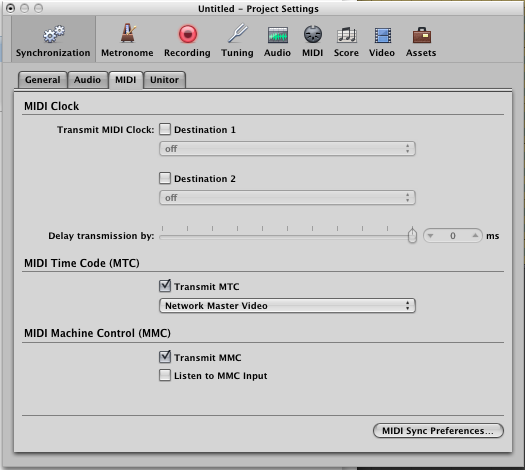Switch to the Unitor tab

coord(164,80)
